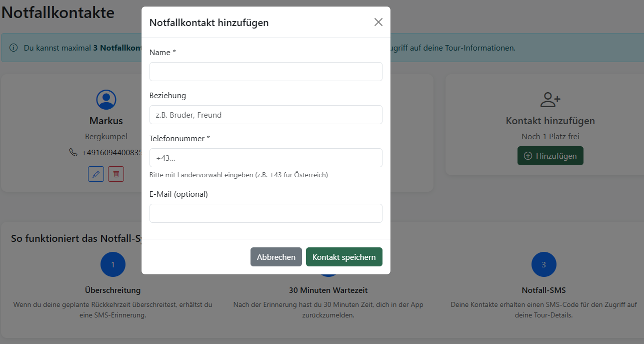Click the Überschreitung step title

pyautogui.click(x=113, y=290)
